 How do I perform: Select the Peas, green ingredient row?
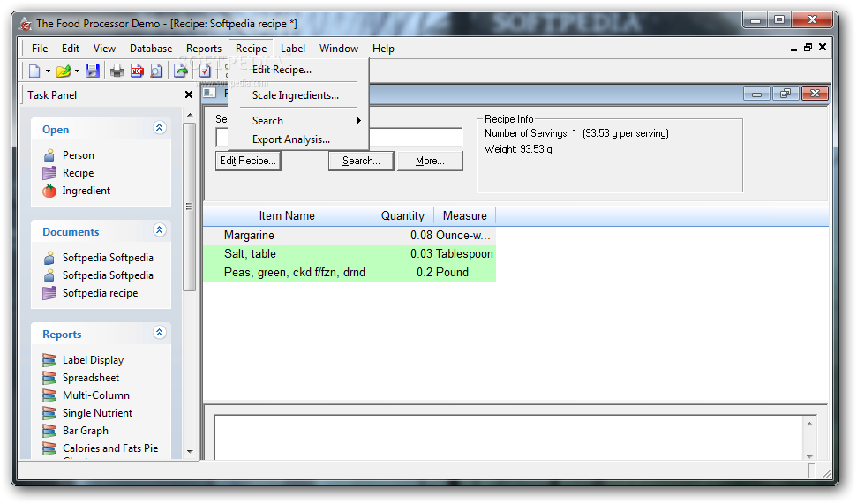350,272
